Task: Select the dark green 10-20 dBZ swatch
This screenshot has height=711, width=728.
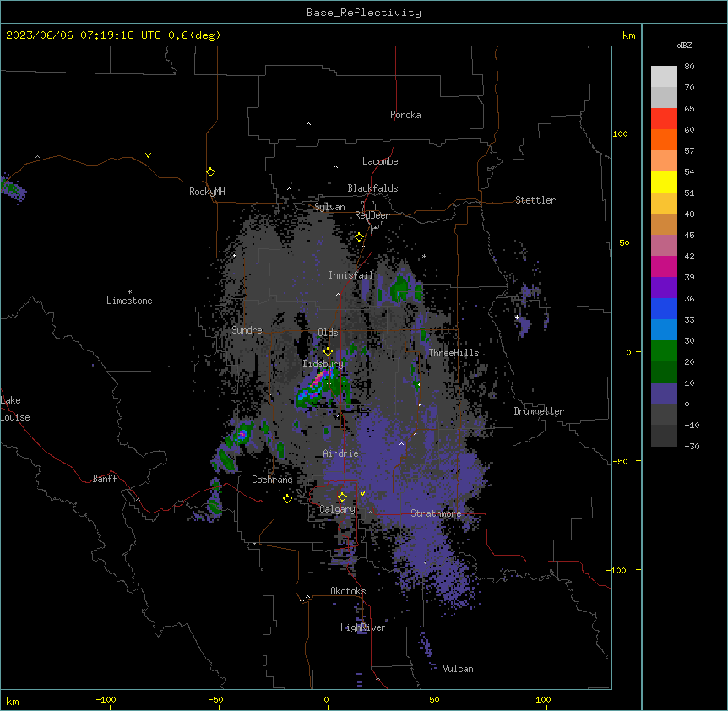Action: [x=664, y=372]
